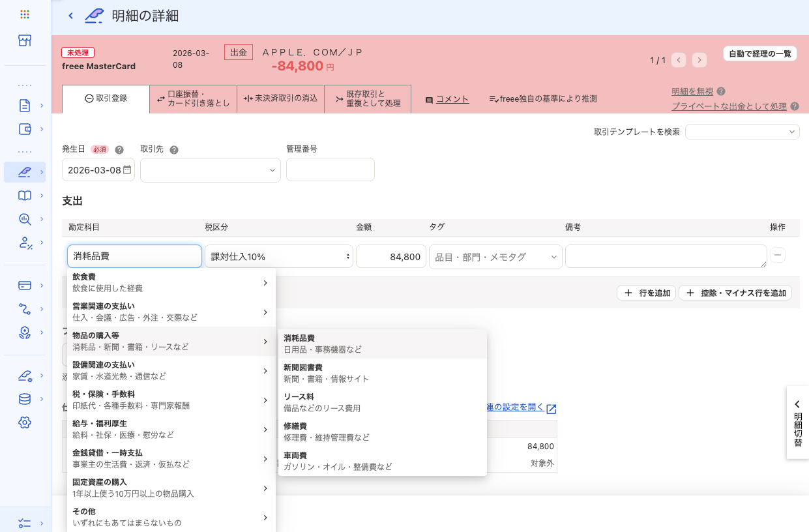This screenshot has width=809, height=532.
Task: Expand the 税・保険・手数料 category
Action: pyautogui.click(x=171, y=400)
